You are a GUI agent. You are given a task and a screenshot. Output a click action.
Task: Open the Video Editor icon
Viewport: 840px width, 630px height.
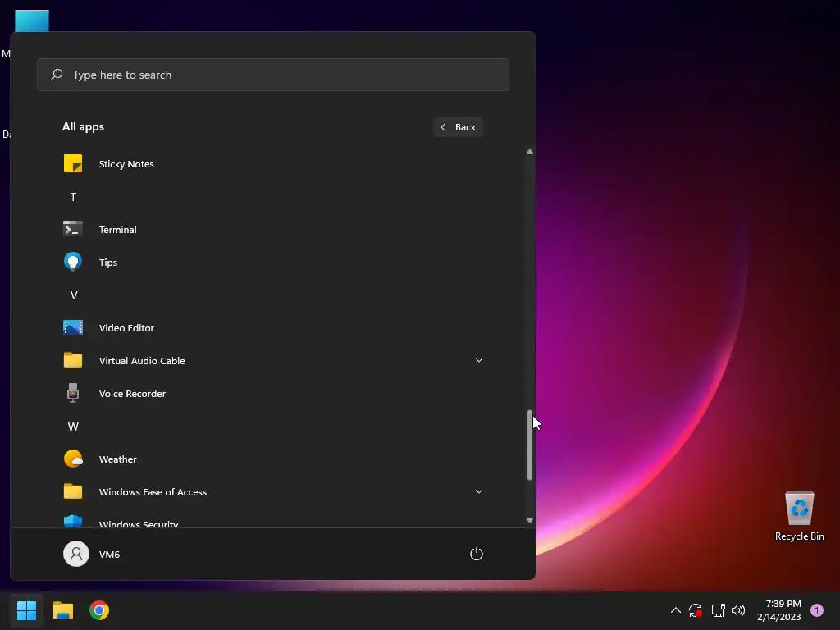coord(73,327)
